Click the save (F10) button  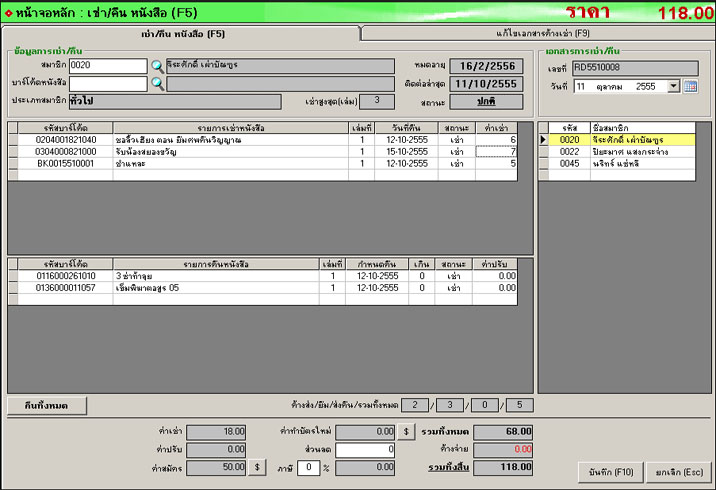611,472
